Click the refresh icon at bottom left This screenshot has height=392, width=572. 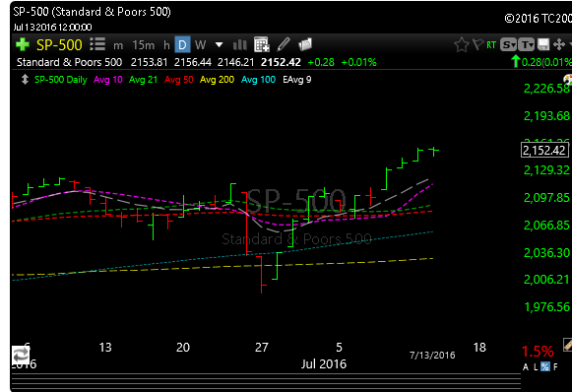[x=21, y=356]
